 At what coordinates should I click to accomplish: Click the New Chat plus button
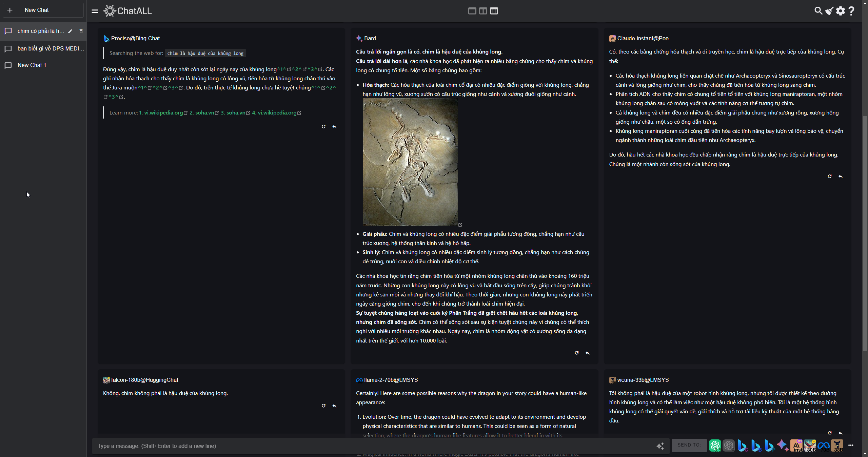43,10
